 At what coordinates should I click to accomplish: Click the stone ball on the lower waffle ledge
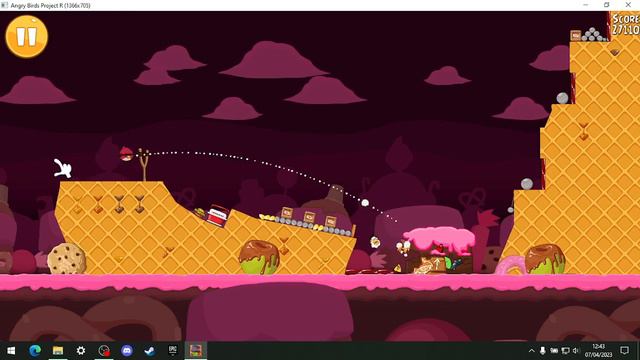pos(527,184)
